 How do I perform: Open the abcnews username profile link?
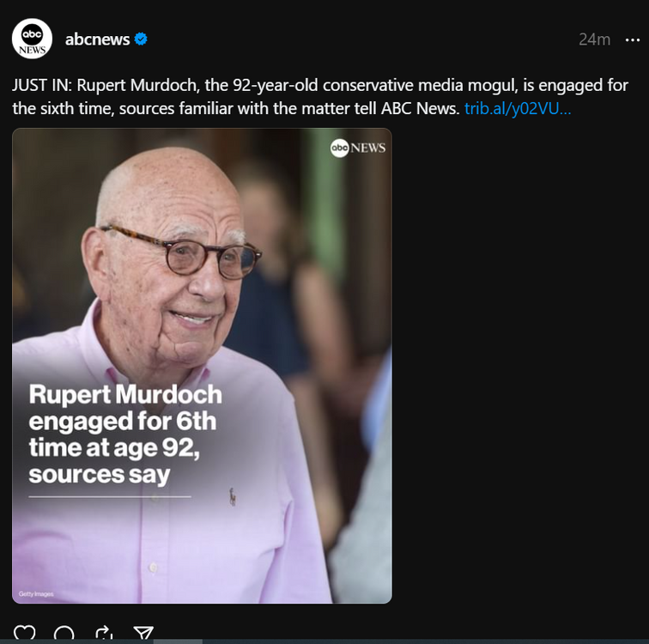pos(97,39)
